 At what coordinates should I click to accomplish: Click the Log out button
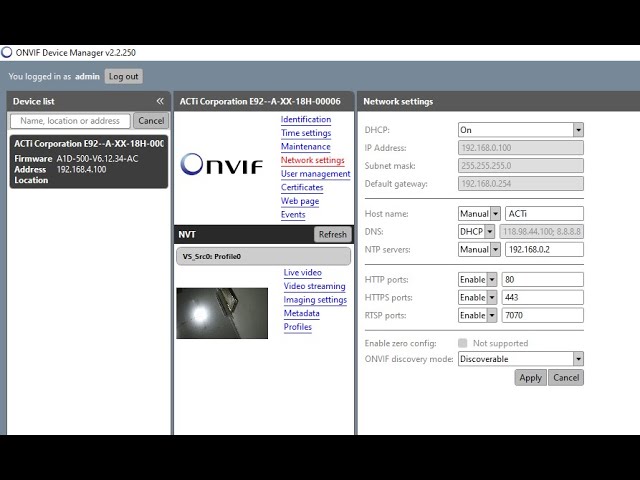[124, 76]
